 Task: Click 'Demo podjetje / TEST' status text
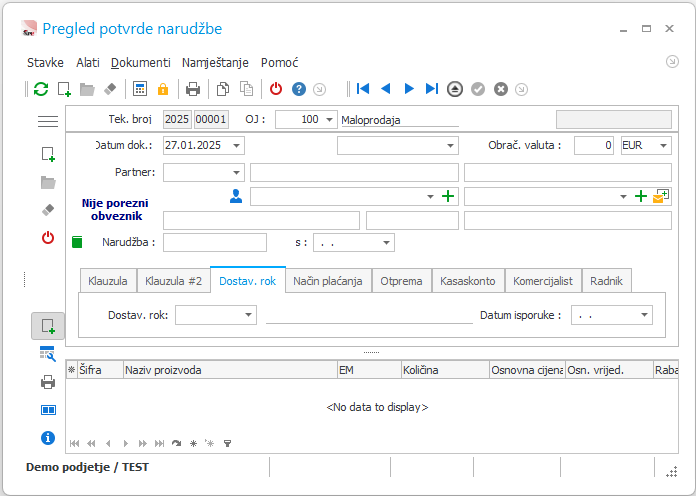(x=87, y=467)
